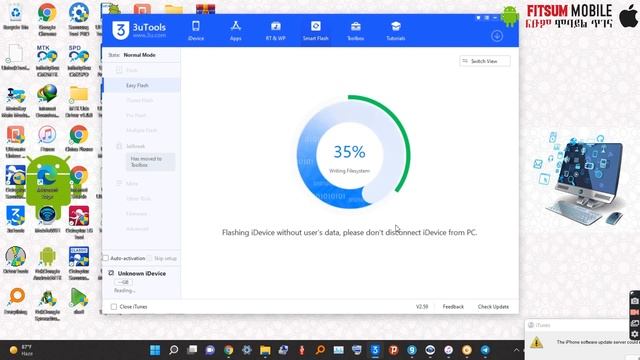Viewport: 640px width, 360px height.
Task: Select Jailbreak in the sidebar
Action: 136,146
